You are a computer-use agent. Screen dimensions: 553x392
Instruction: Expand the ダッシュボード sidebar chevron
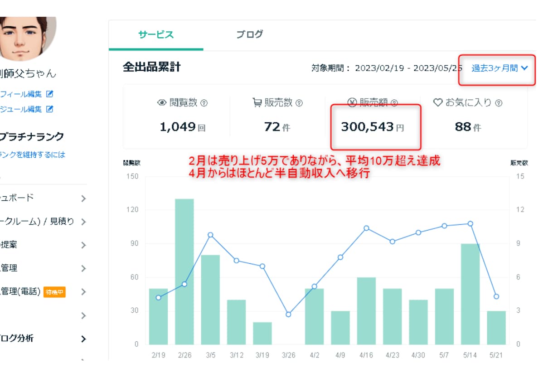83,198
